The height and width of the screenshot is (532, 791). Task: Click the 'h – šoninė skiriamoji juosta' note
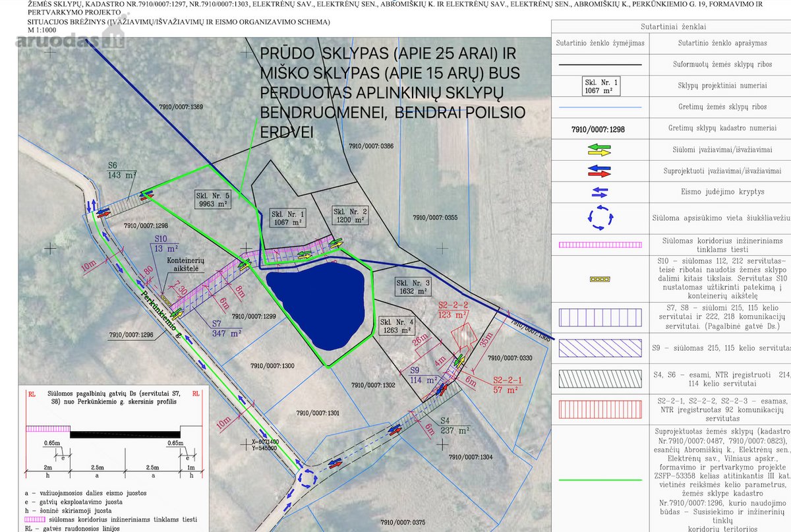[68, 510]
